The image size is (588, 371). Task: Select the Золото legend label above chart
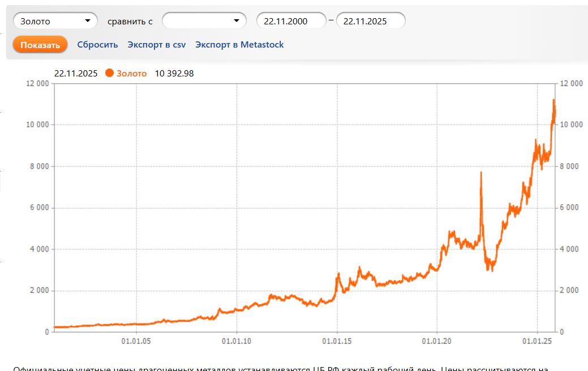(x=131, y=73)
